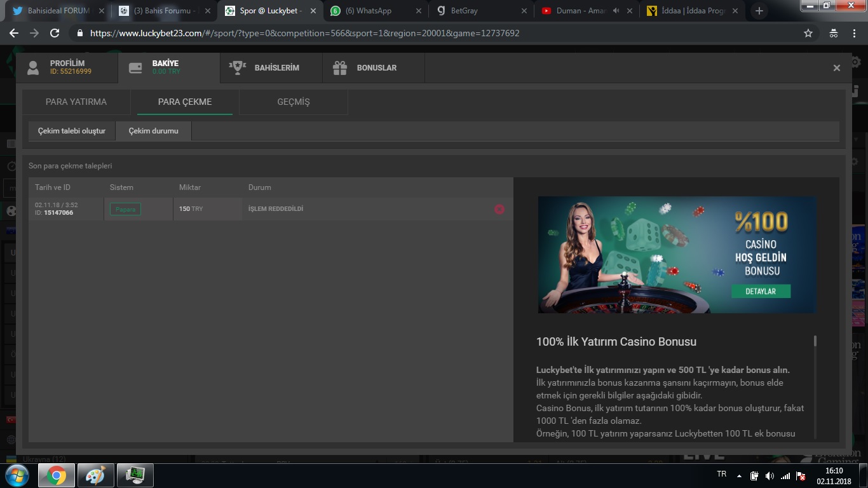Switch to BetGray browser tab
Screen dimensions: 868x488
coord(481,11)
